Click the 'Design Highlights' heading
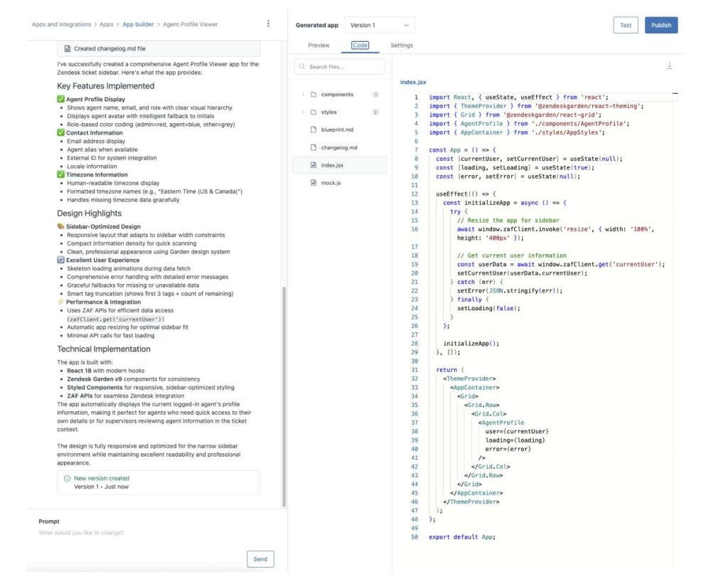The width and height of the screenshot is (728, 582). [x=89, y=213]
